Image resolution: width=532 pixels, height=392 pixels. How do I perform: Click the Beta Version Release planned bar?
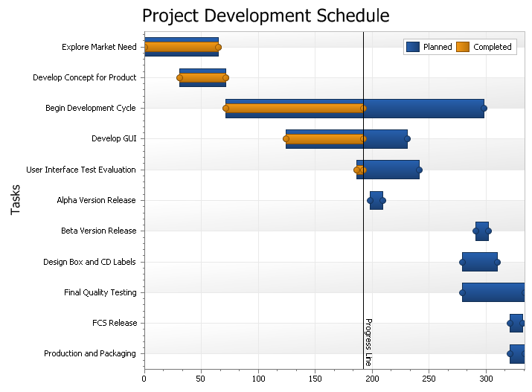coord(482,231)
